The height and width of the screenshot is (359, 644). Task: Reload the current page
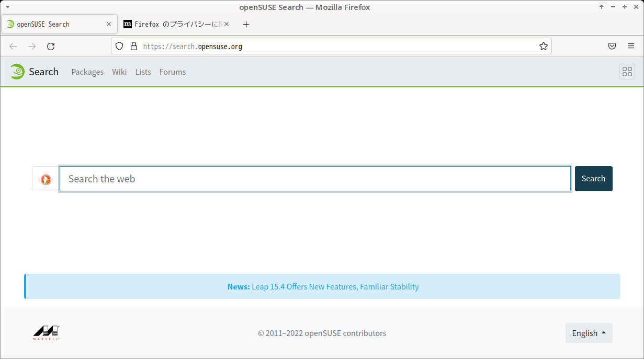[51, 46]
